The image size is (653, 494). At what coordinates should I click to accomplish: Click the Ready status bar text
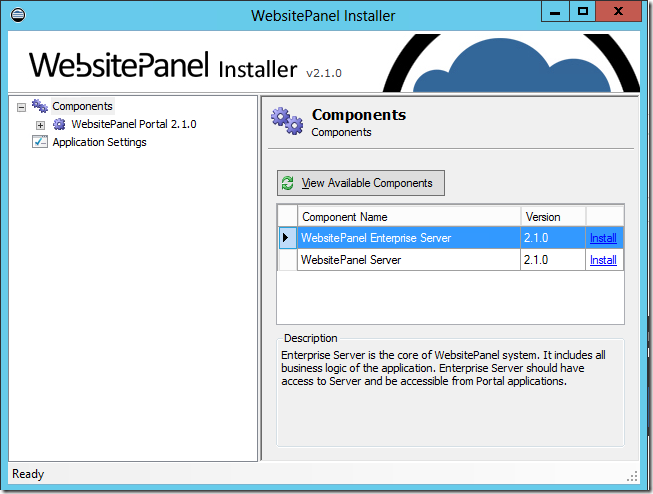(x=28, y=474)
